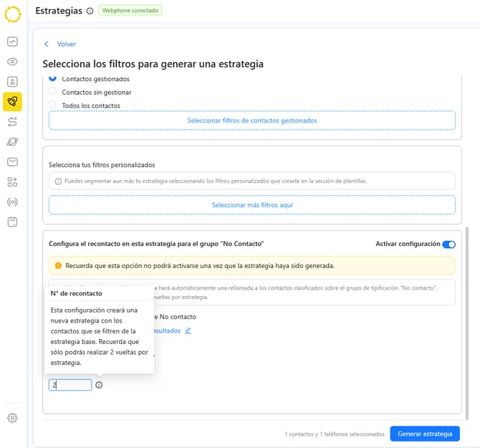The width and height of the screenshot is (480, 448).
Task: Select the Contactos gestionados radio option
Action: [x=52, y=78]
